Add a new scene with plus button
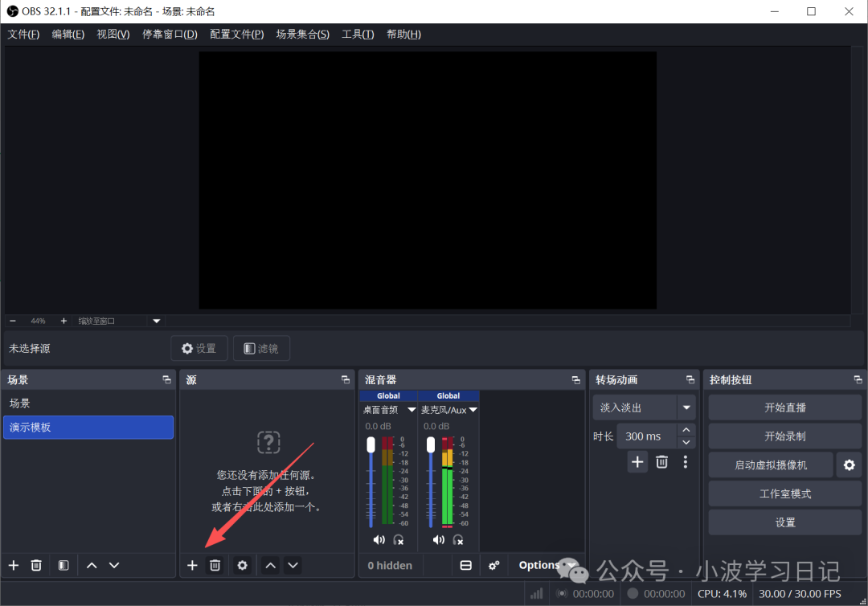 14,565
